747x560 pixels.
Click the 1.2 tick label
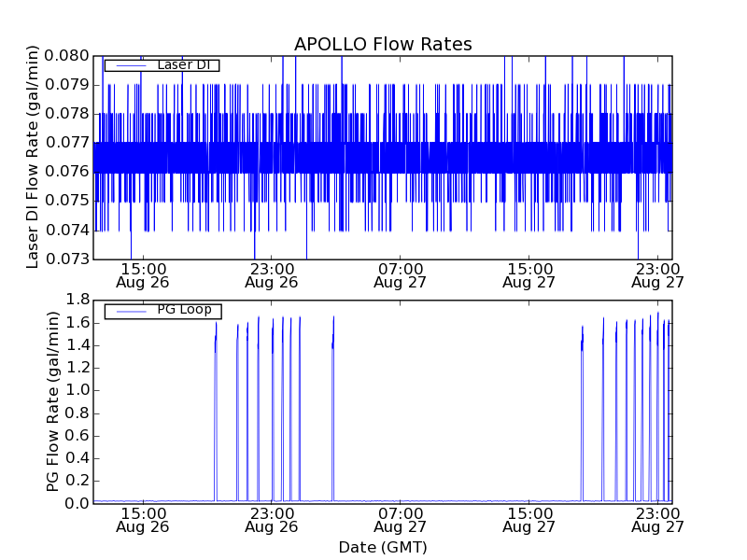(78, 368)
